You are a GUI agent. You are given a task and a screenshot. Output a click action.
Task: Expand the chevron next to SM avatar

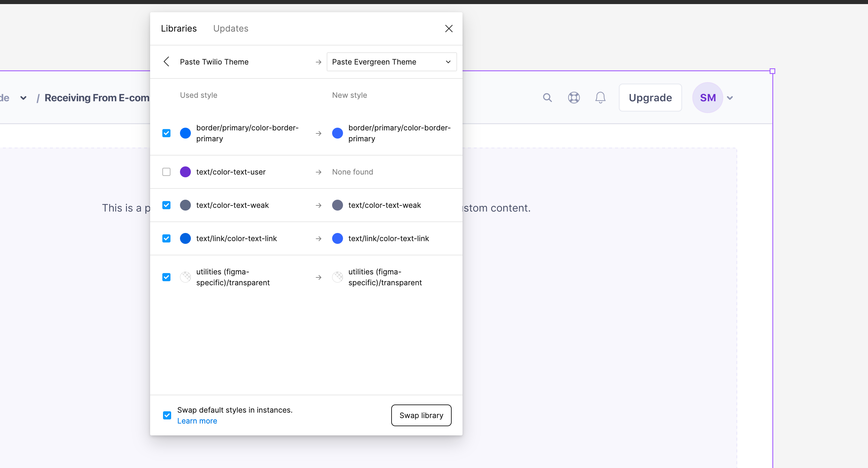pyautogui.click(x=730, y=98)
